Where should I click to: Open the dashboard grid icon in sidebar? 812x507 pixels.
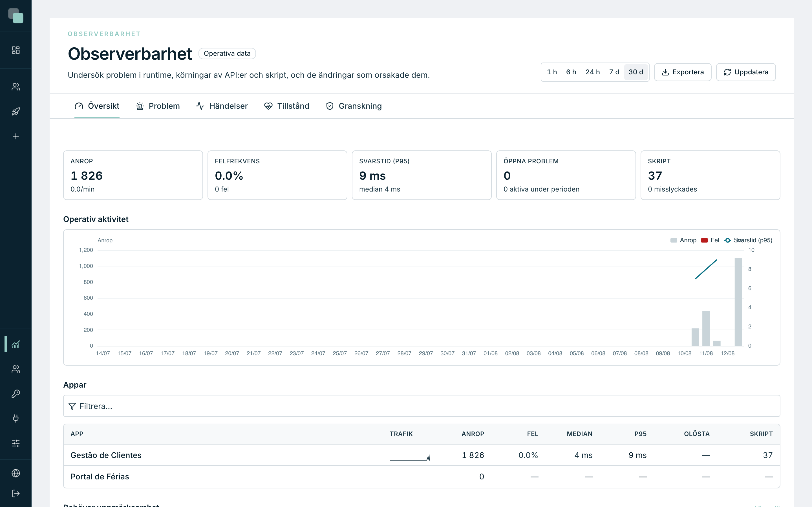[x=16, y=50]
